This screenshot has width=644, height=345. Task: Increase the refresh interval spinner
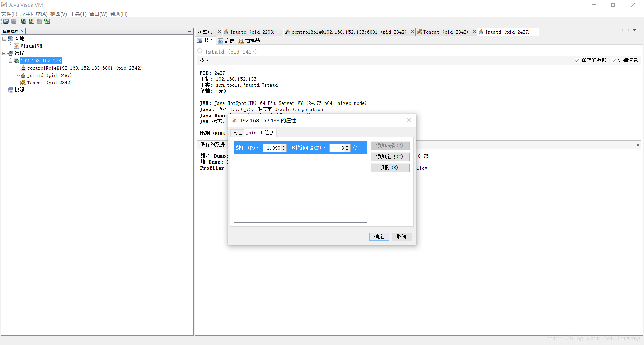coord(347,146)
